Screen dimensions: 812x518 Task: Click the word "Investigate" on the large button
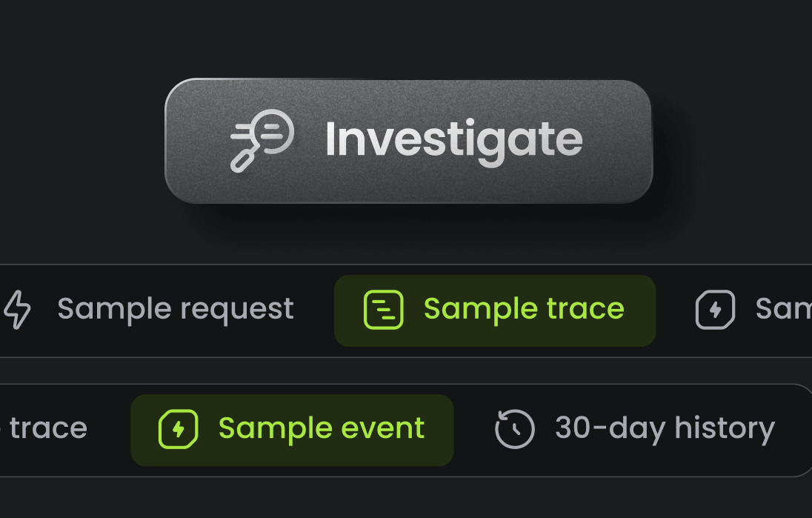453,139
